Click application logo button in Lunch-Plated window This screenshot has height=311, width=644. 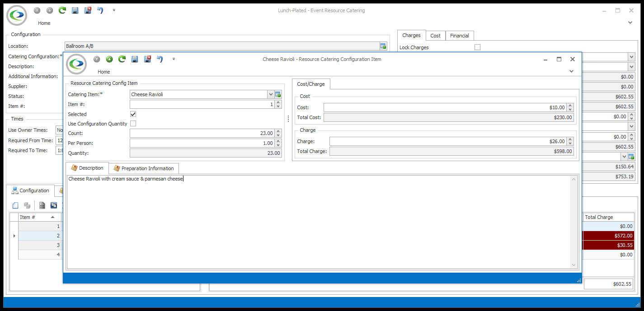(x=17, y=15)
